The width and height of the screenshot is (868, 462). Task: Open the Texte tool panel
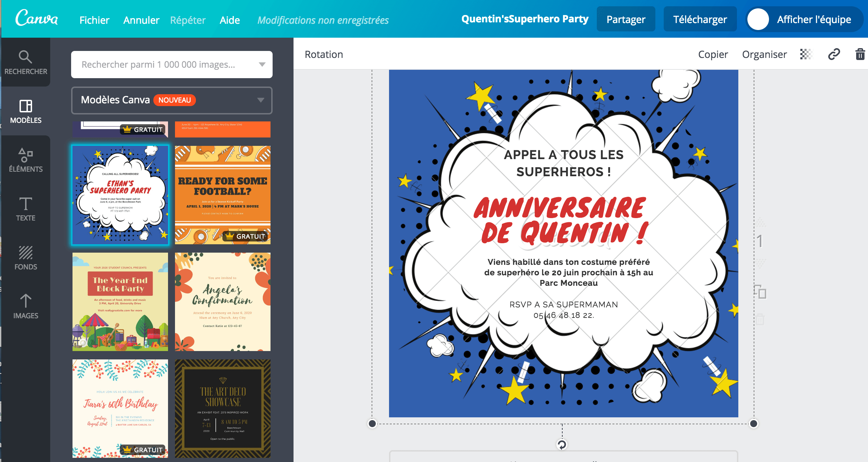coord(25,209)
